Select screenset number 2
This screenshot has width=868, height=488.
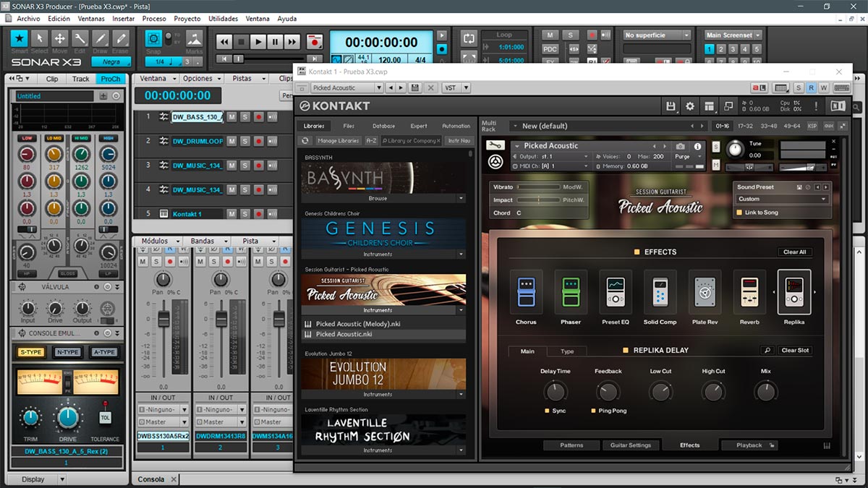tap(721, 49)
